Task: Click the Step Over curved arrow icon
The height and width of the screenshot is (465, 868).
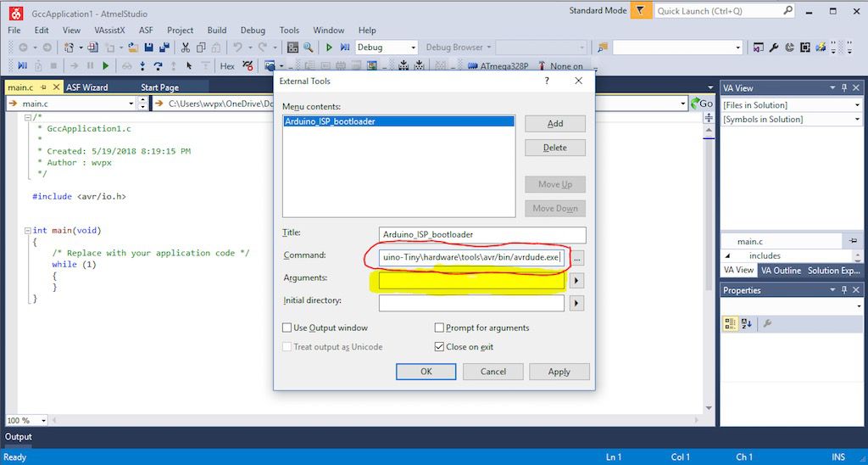Action: click(159, 66)
